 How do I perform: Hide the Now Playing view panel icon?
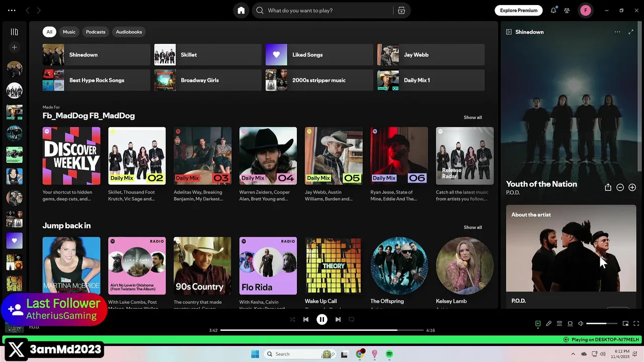coord(509,32)
